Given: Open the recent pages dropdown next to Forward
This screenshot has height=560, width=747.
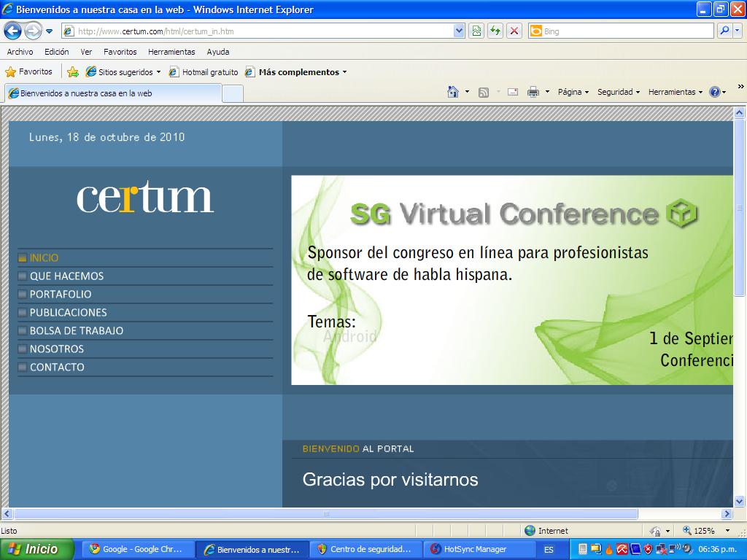Looking at the screenshot, I should coord(49,31).
